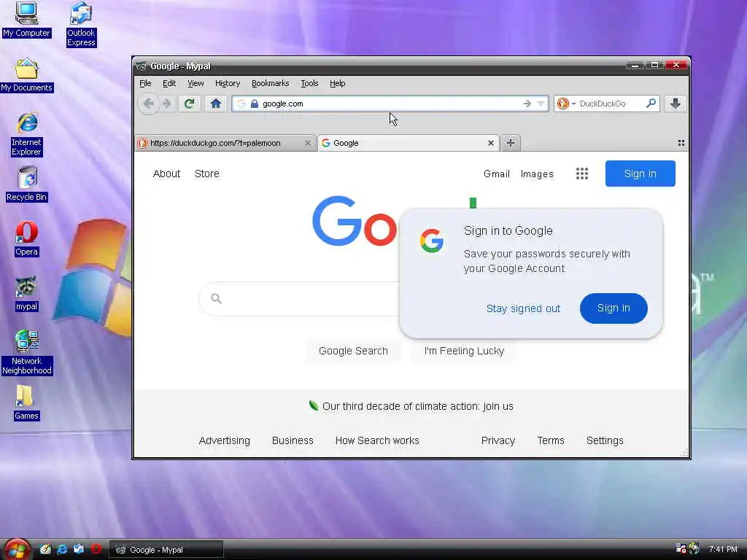
Task: Select the Network Neighborhood desktop icon
Action: (x=27, y=352)
